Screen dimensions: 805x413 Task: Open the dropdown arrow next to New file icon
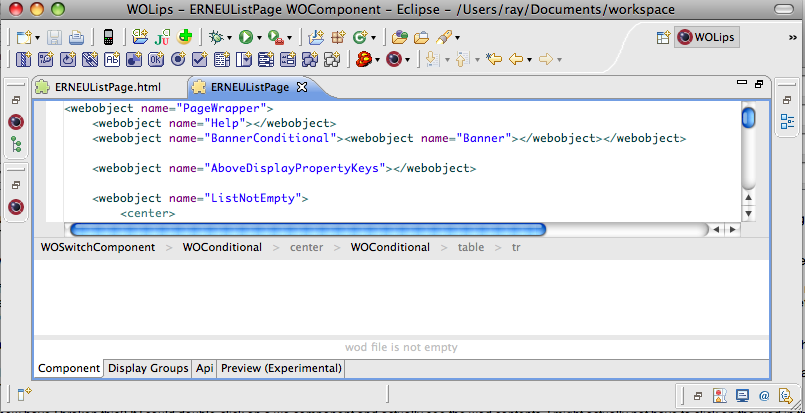[x=37, y=38]
